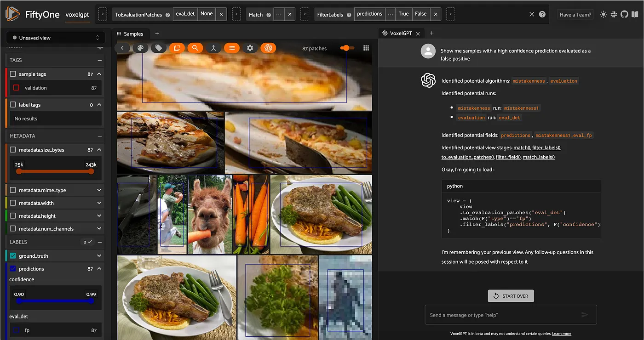Expand the metadata.width field

(x=99, y=203)
